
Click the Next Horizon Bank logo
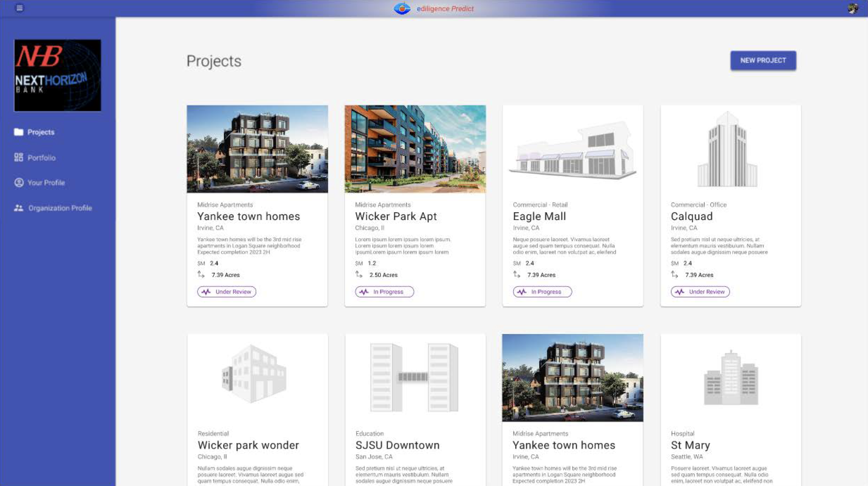58,75
